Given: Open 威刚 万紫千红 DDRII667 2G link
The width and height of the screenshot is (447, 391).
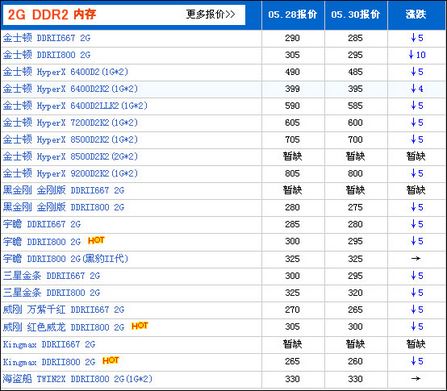Looking at the screenshot, I should pyautogui.click(x=64, y=310).
